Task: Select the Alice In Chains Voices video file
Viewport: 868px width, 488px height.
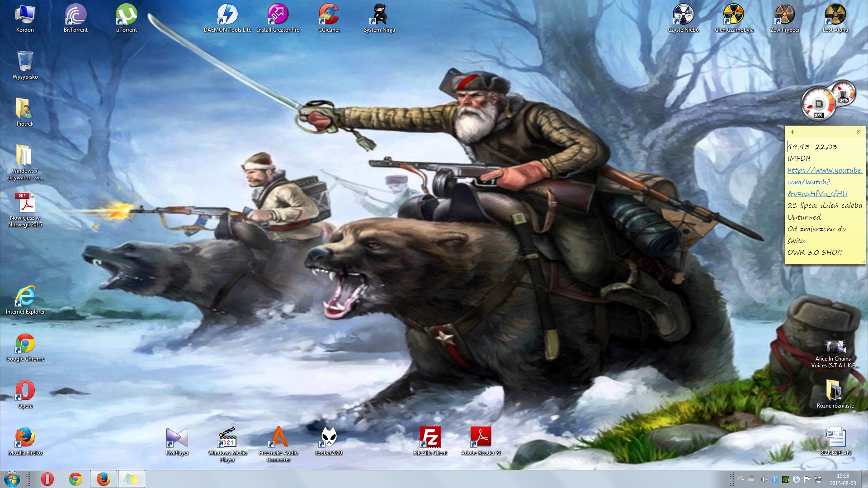Action: tap(835, 354)
